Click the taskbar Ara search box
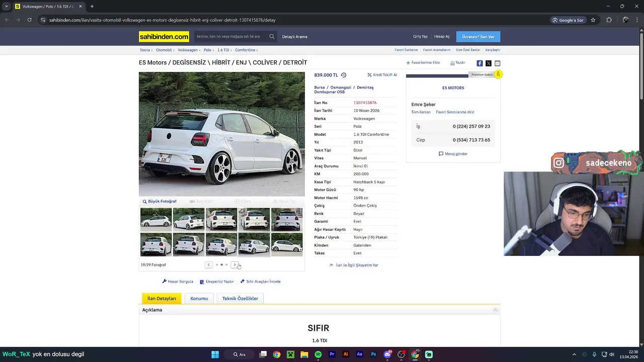Image resolution: width=644 pixels, height=362 pixels. (x=239, y=354)
